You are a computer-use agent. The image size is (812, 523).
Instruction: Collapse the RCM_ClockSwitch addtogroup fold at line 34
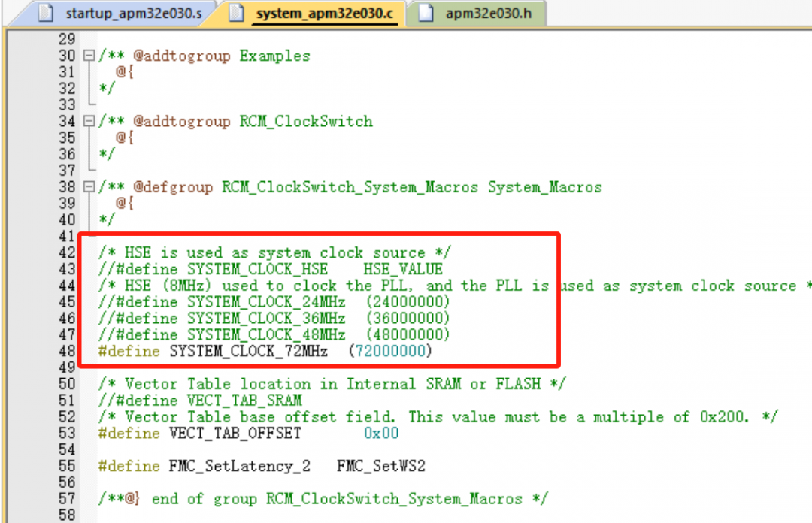point(89,122)
